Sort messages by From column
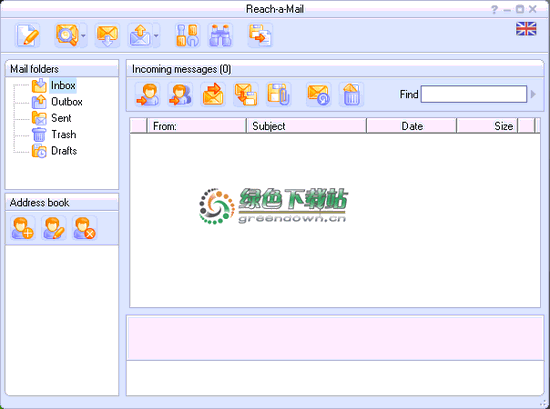Image resolution: width=550 pixels, height=409 pixels. [197, 126]
